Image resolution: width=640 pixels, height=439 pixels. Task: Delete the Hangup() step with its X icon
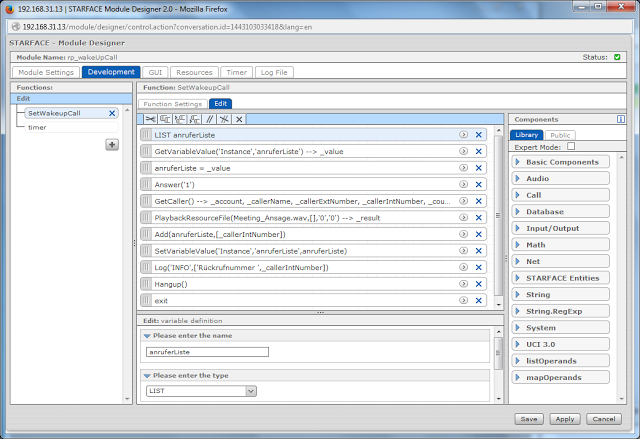pos(479,284)
